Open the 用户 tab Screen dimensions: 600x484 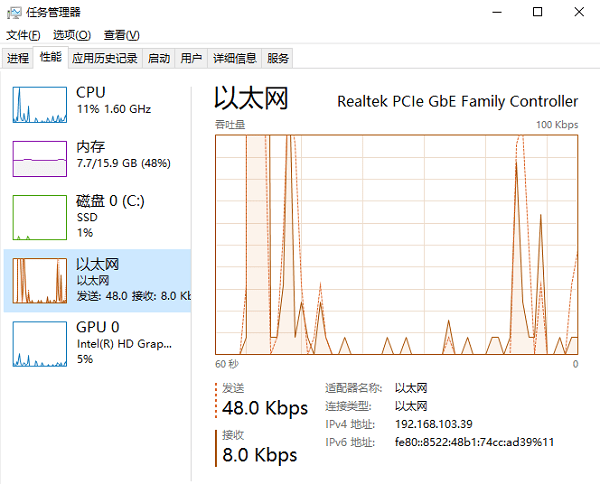[x=191, y=58]
